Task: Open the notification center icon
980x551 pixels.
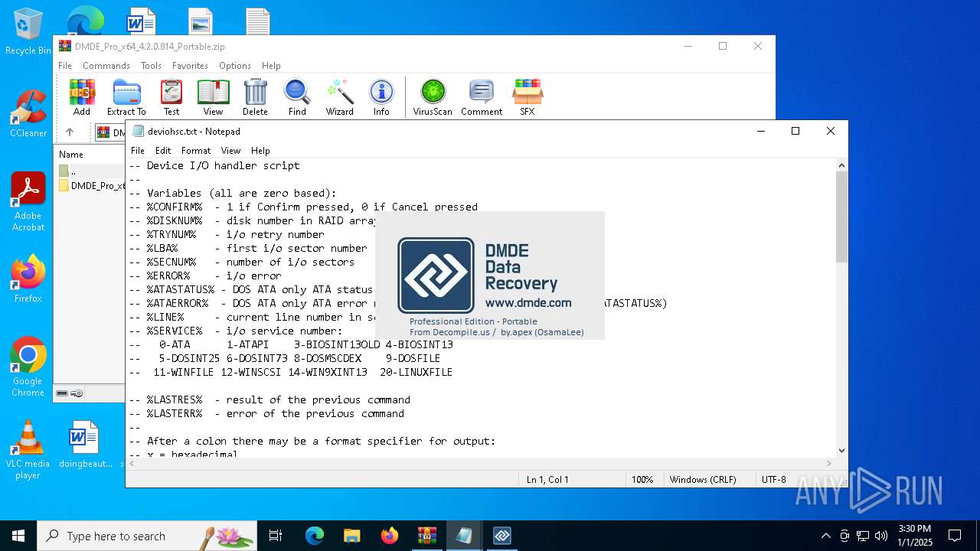Action: (x=955, y=536)
